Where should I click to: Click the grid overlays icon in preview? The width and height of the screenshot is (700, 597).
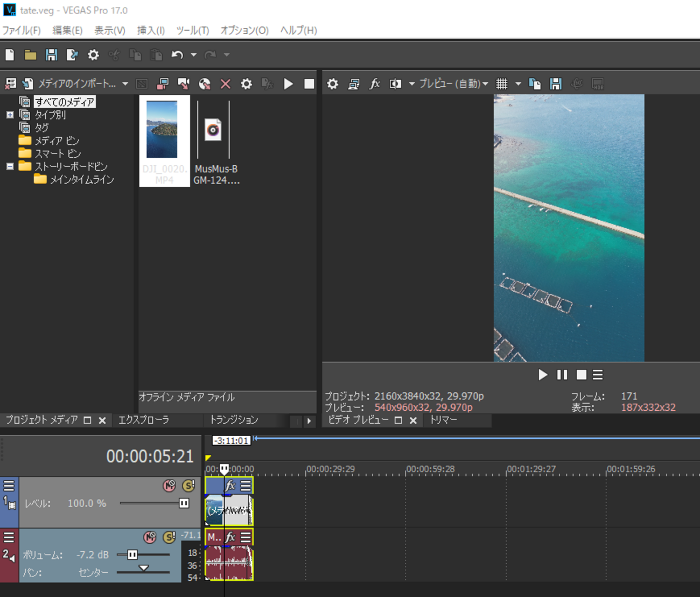coord(502,84)
